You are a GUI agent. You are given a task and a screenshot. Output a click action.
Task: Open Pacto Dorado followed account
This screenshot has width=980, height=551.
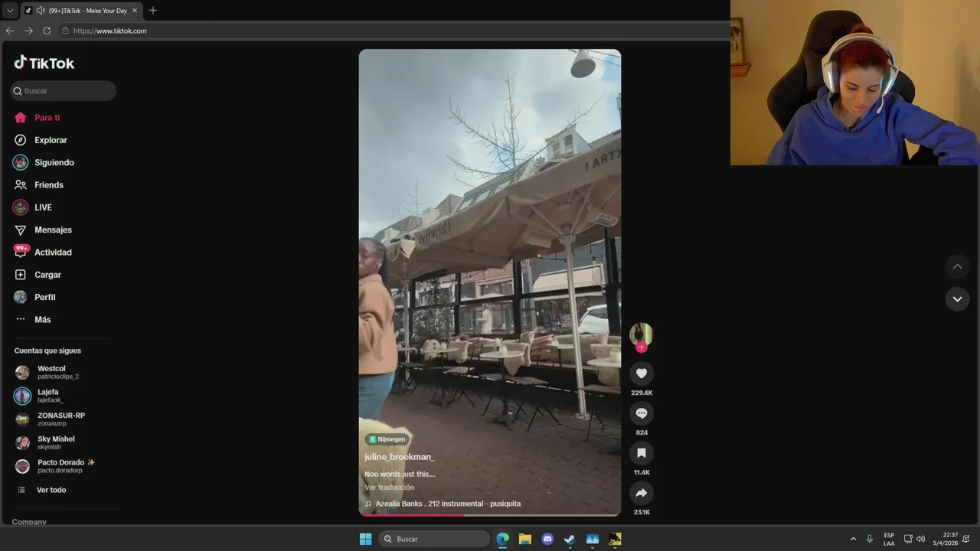55,466
